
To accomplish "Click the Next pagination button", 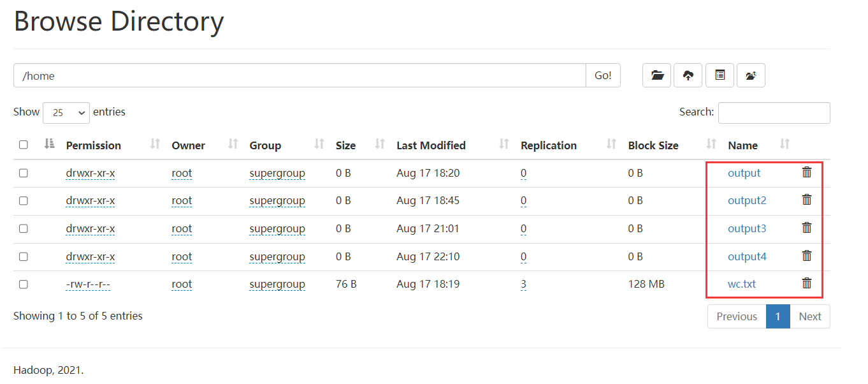I will (x=810, y=316).
